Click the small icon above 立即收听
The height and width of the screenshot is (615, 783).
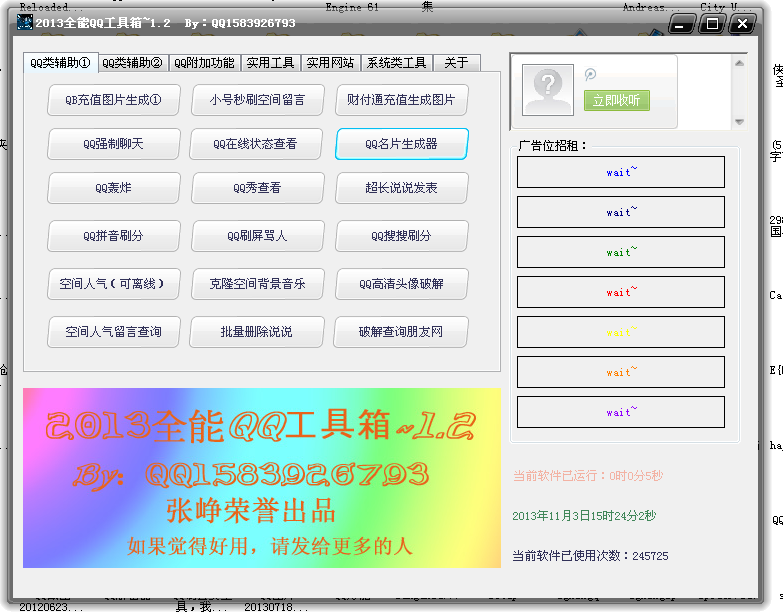pos(590,74)
